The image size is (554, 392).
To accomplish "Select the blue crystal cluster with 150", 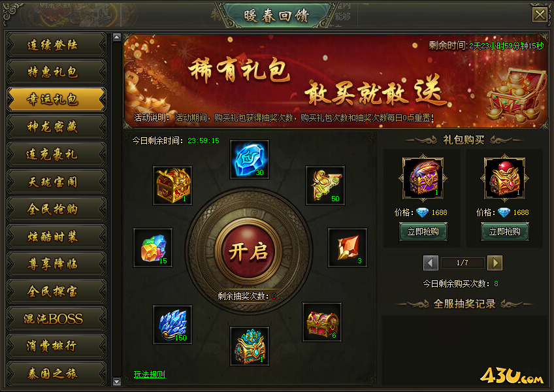I will (x=172, y=325).
